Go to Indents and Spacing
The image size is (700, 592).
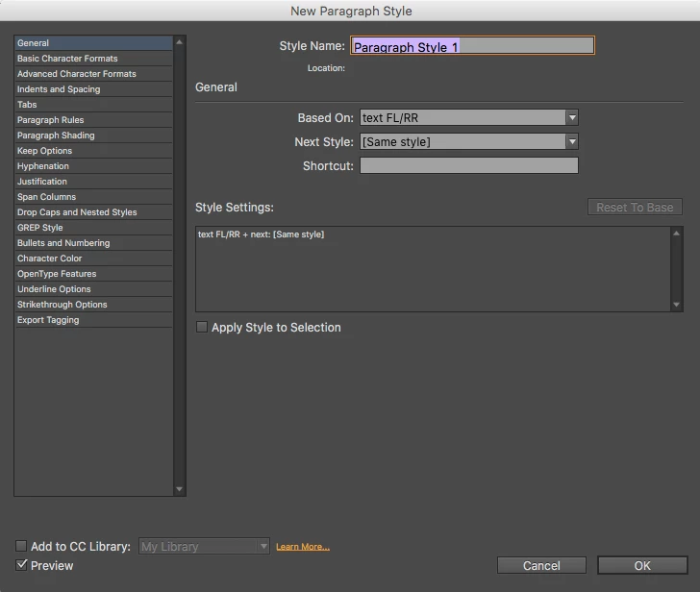[94, 89]
